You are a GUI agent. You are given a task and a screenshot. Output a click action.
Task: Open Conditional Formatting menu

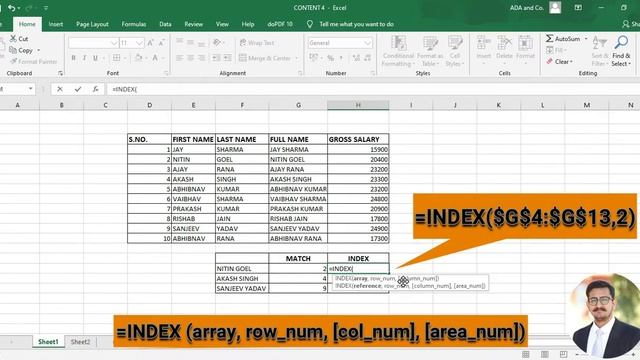tap(398, 51)
